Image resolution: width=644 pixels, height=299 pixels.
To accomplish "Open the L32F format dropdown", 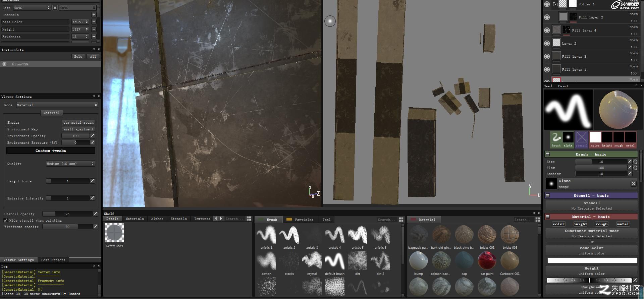I will click(x=80, y=29).
